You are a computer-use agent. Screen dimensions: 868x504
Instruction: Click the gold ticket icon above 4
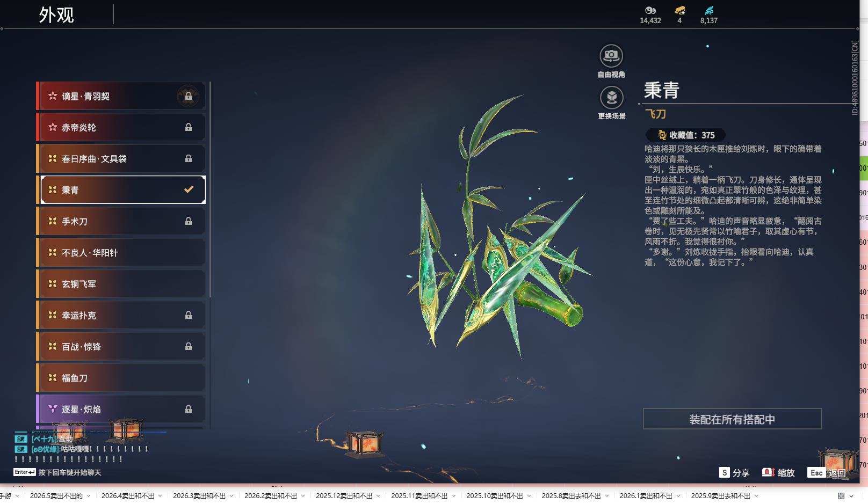[679, 10]
